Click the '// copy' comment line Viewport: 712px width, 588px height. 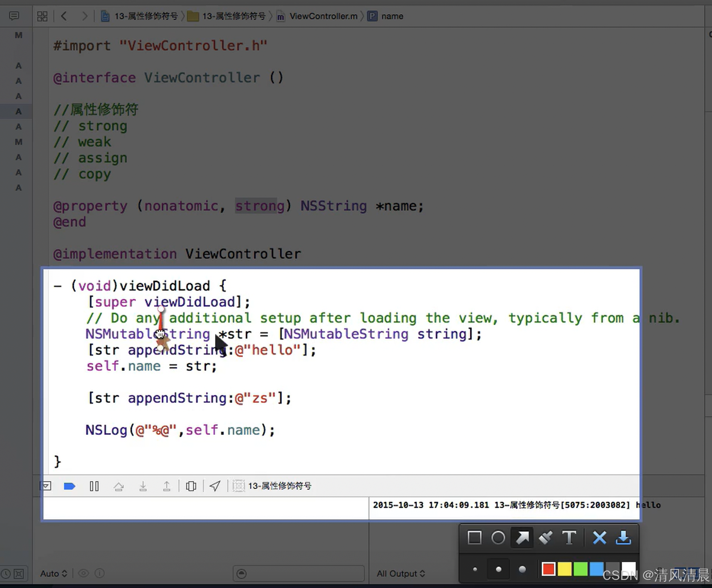pos(82,174)
